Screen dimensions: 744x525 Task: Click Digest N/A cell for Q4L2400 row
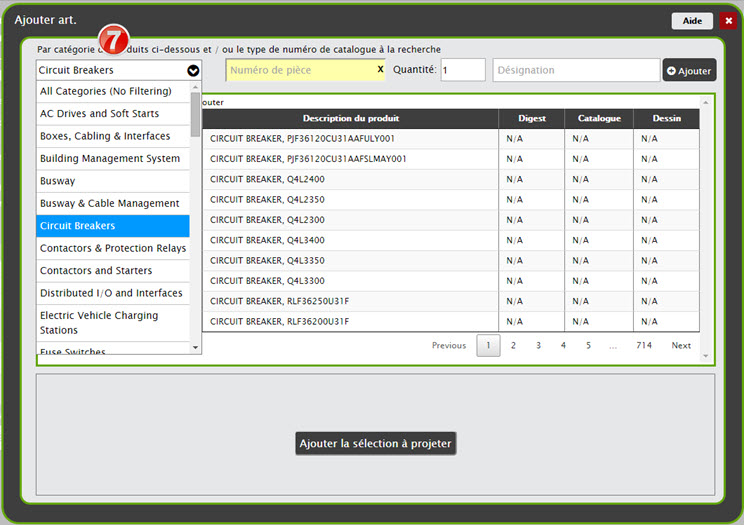point(531,179)
